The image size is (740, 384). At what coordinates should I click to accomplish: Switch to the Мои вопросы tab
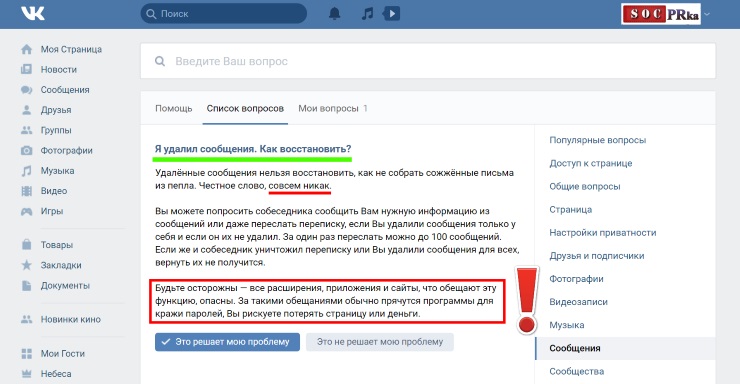click(x=333, y=109)
